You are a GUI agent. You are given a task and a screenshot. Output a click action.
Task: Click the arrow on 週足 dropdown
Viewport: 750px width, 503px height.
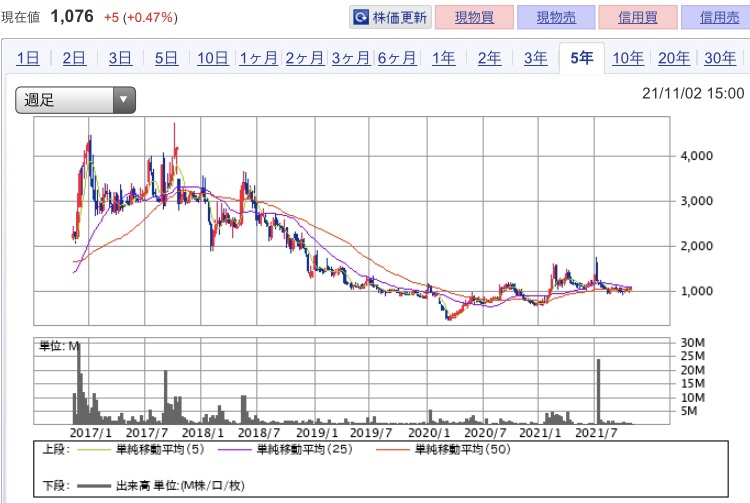(x=124, y=100)
